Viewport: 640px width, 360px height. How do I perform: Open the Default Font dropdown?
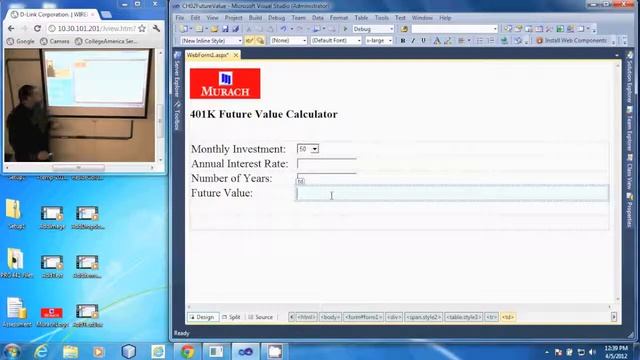tap(336, 40)
